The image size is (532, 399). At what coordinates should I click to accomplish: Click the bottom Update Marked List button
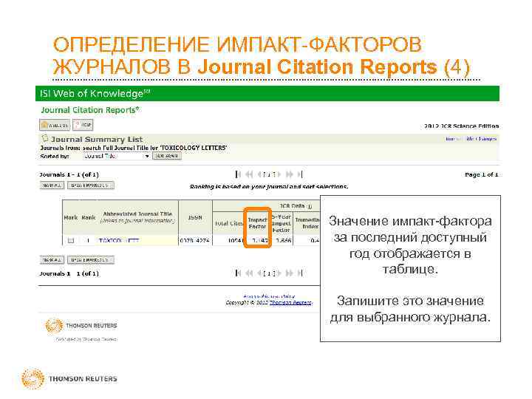(91, 260)
